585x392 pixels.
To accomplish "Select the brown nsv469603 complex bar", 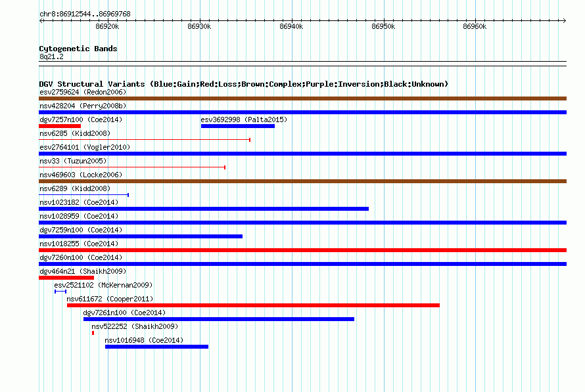I will (x=302, y=181).
